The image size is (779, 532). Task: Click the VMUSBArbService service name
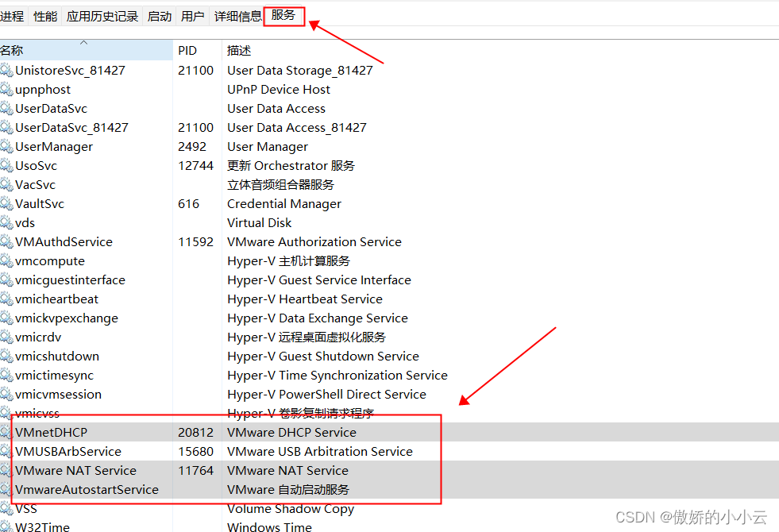click(x=68, y=451)
